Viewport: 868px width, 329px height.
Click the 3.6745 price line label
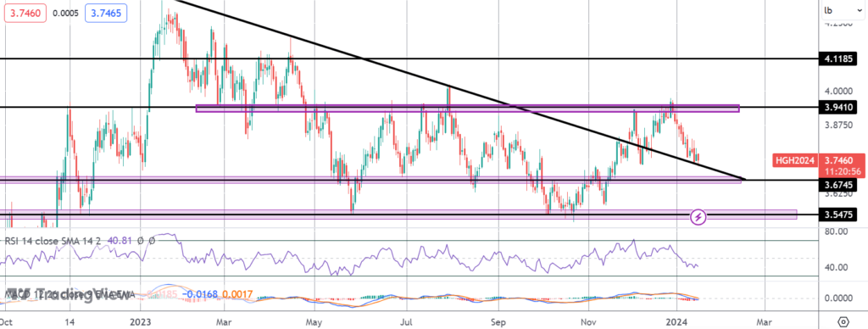point(839,185)
